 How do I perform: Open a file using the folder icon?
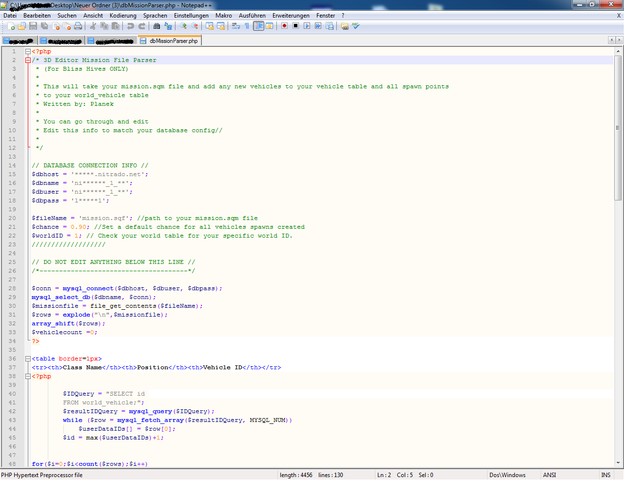[22, 26]
